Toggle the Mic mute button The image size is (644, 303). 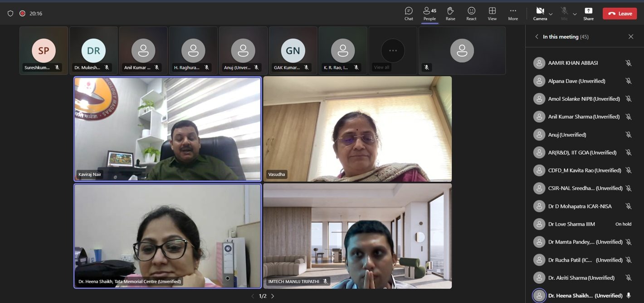pyautogui.click(x=564, y=13)
